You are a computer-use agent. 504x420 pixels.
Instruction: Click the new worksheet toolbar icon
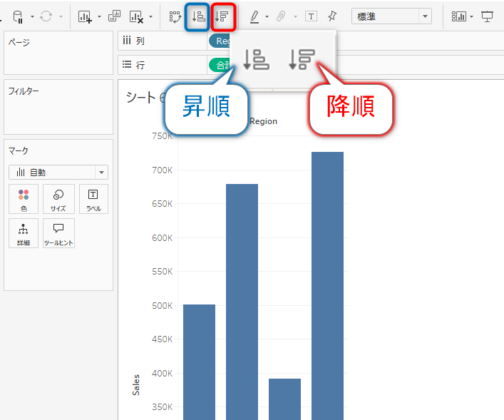(85, 16)
